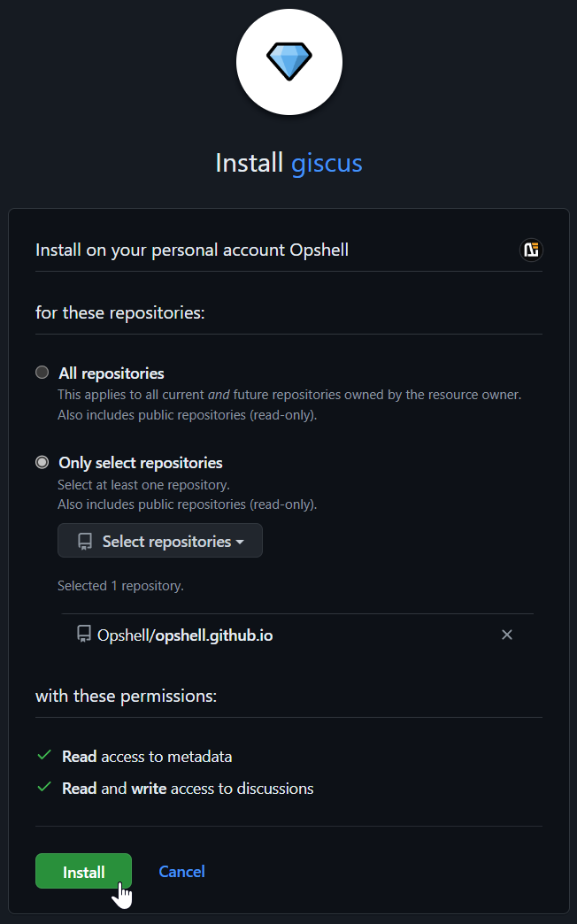
Task: Open the giscus link in the heading
Action: [x=327, y=163]
